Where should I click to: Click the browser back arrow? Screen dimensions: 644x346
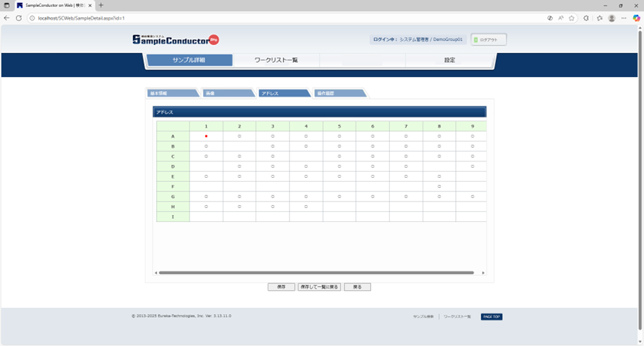[x=7, y=18]
